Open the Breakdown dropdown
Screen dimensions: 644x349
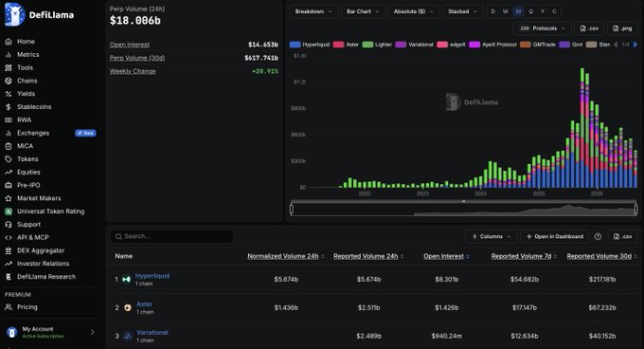[313, 11]
